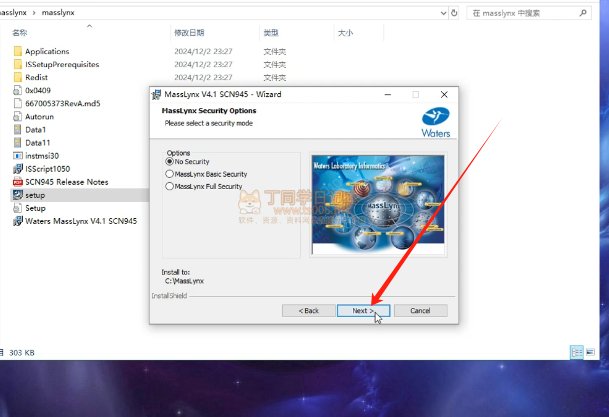
Task: Open the address bar history dropdown arrow
Action: pyautogui.click(x=443, y=13)
